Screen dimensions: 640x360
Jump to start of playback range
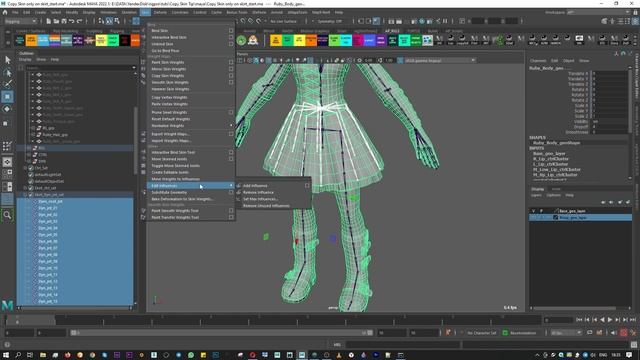[x=579, y=320]
